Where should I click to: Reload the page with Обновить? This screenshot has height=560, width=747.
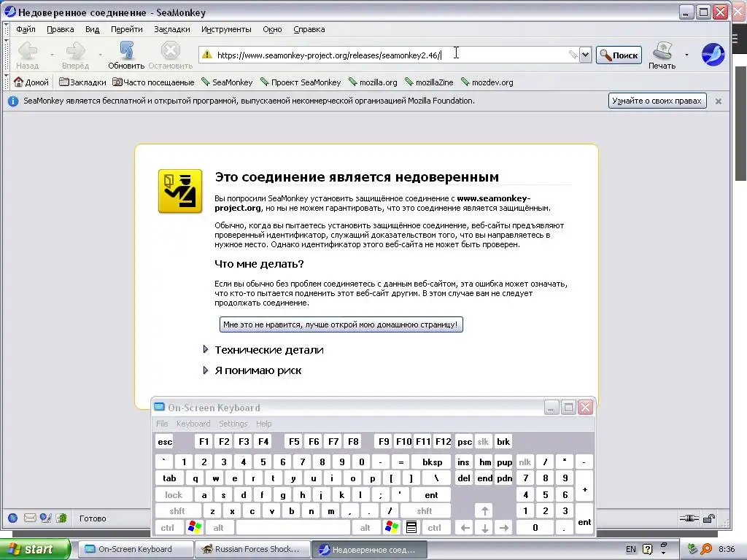point(126,55)
